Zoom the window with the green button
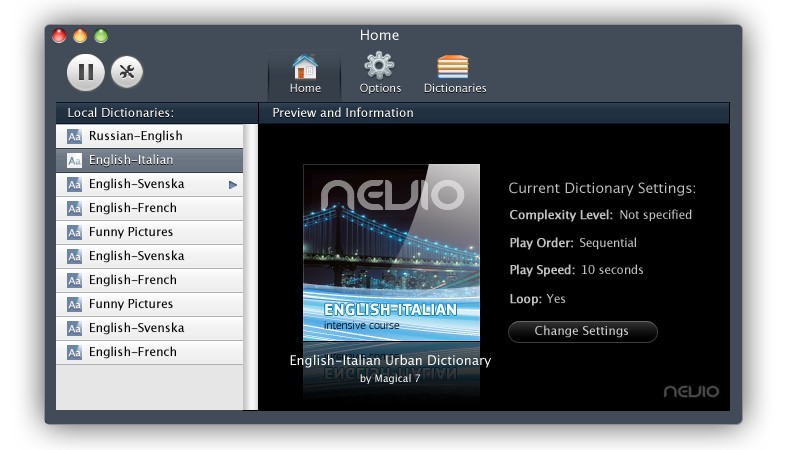Screen dimensions: 785x450 [101, 36]
